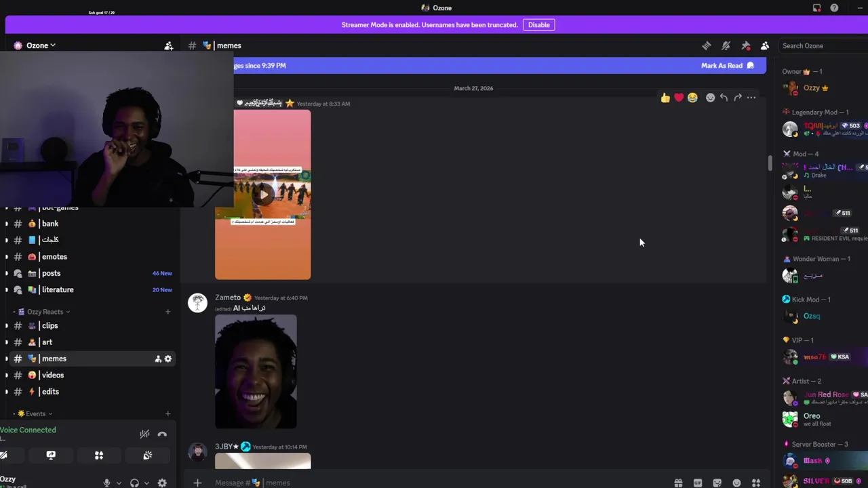868x488 pixels.
Task: Open the More (three dots) message menu
Action: coord(751,98)
